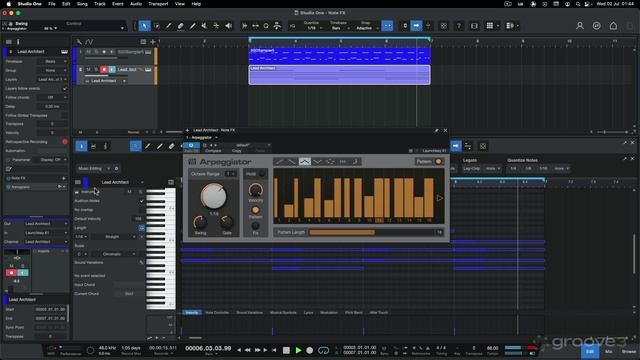Click the arpeggiator Gate knob
The image size is (640, 360).
click(x=227, y=222)
